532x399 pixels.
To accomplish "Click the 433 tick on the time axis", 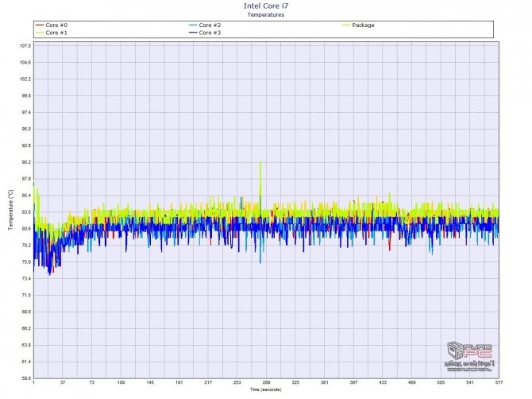I will click(383, 382).
